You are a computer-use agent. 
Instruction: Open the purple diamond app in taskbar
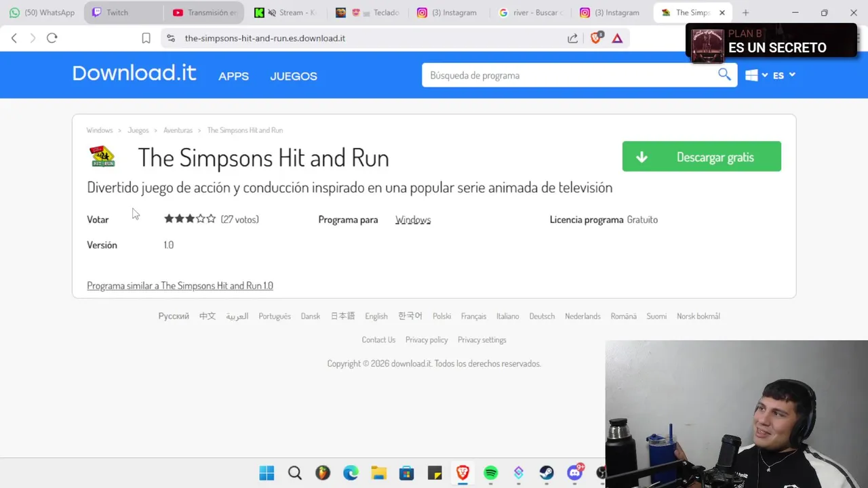(x=519, y=473)
